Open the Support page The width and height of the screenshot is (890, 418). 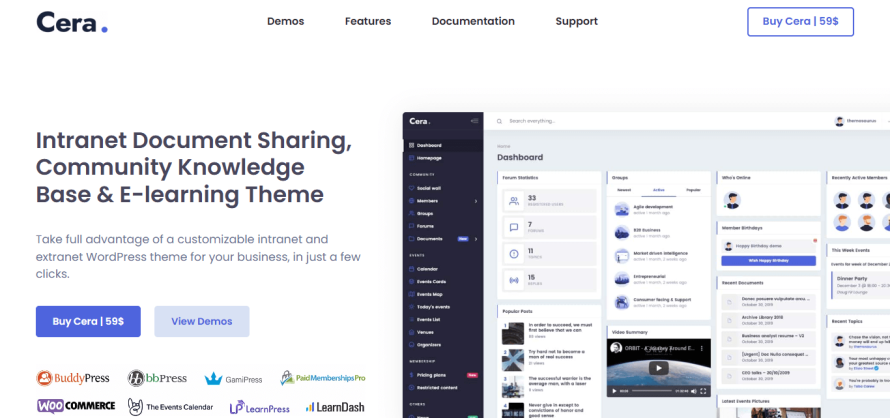pos(576,21)
